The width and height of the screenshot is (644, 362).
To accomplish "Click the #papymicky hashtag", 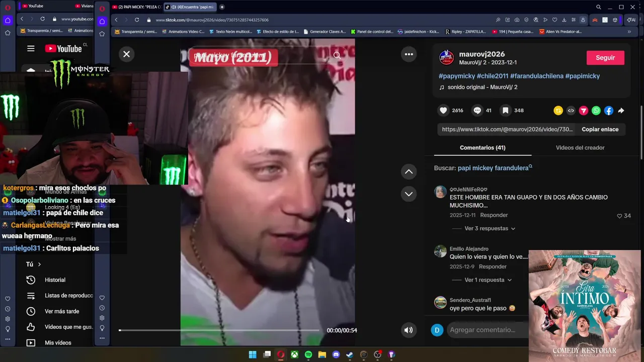I will click(457, 76).
